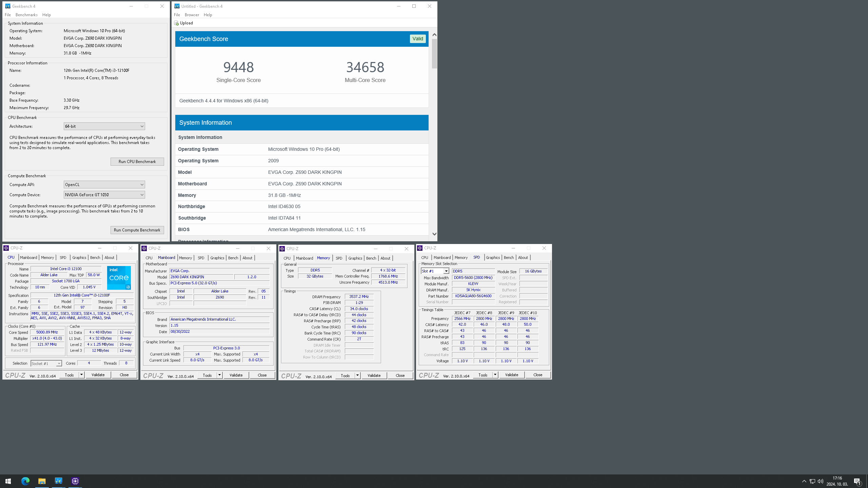This screenshot has width=868, height=488.
Task: Open File Explorer from the taskbar
Action: [x=42, y=481]
